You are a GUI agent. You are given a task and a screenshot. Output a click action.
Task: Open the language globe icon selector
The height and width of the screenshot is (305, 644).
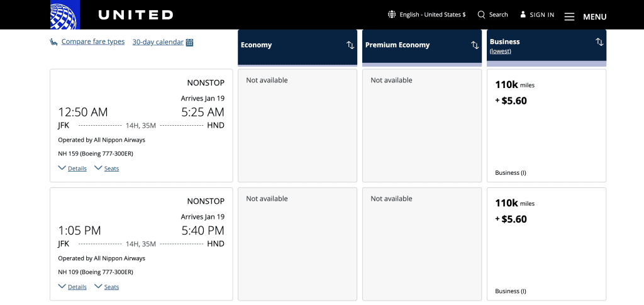click(392, 14)
